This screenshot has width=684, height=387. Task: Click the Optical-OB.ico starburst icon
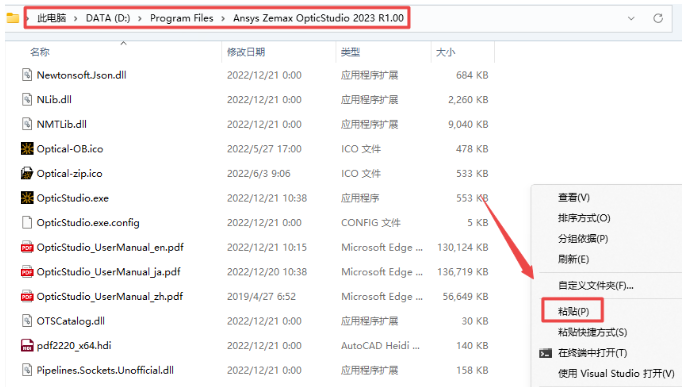coord(27,149)
